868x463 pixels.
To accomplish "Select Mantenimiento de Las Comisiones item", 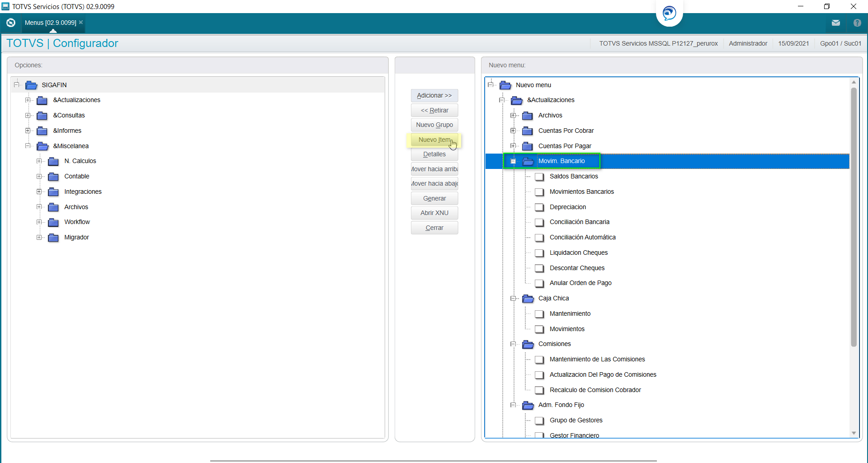I will click(597, 359).
